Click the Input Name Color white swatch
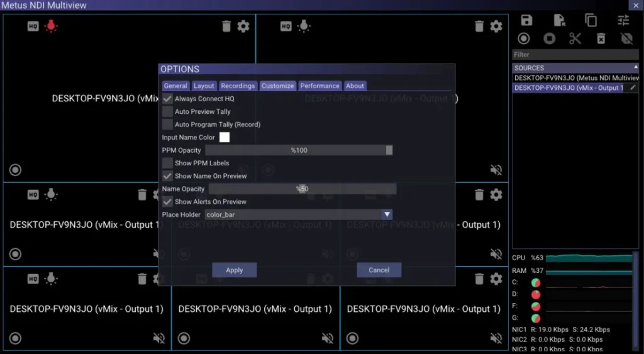This screenshot has height=354, width=644. [x=225, y=137]
